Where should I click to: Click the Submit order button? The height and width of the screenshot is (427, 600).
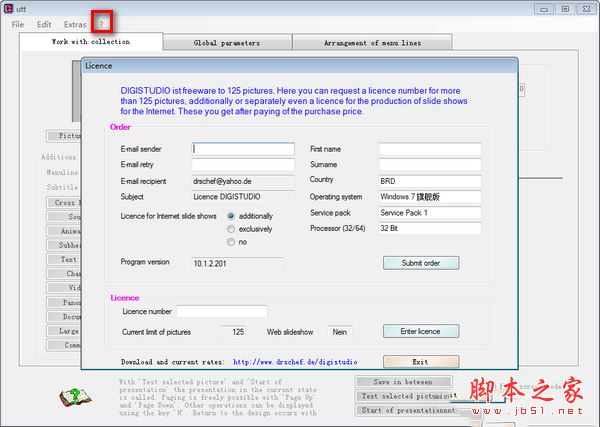click(x=421, y=263)
